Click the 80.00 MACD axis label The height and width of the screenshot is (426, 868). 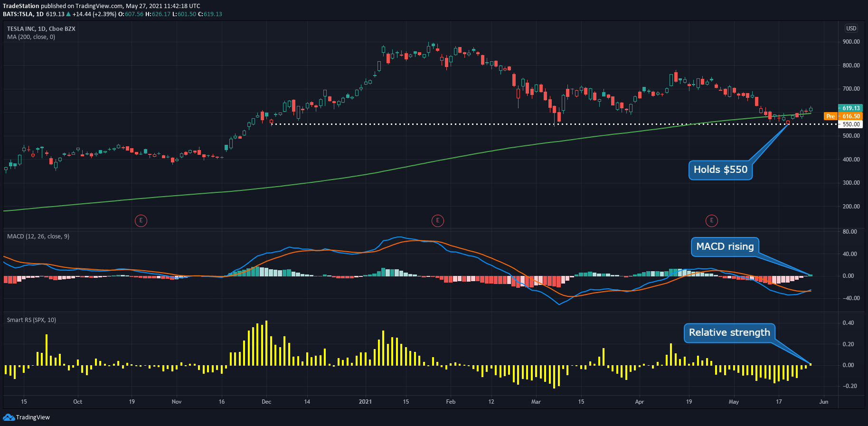(849, 232)
